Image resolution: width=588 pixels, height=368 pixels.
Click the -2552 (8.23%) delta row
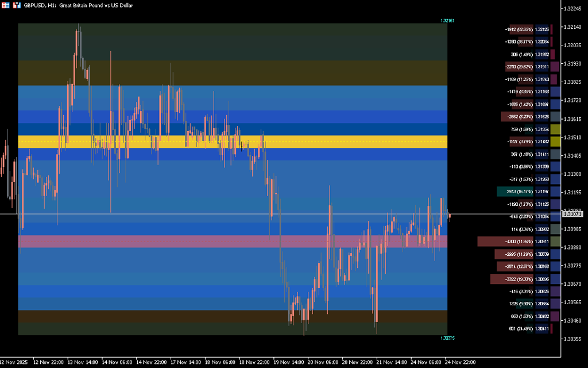517,117
